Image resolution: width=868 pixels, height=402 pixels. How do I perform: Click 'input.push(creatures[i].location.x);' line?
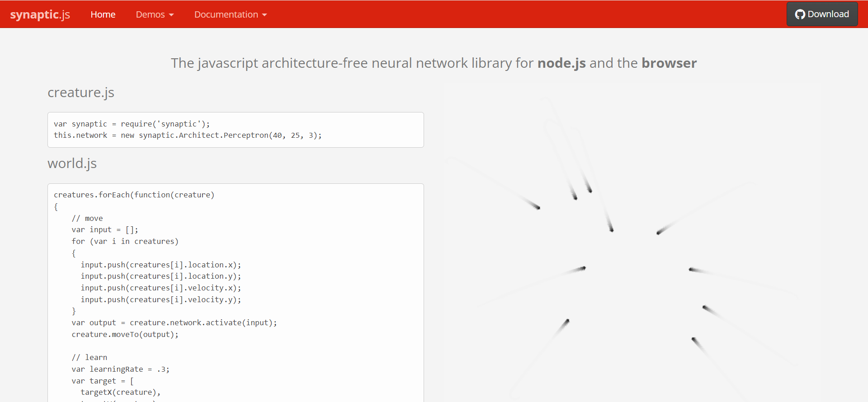point(161,265)
